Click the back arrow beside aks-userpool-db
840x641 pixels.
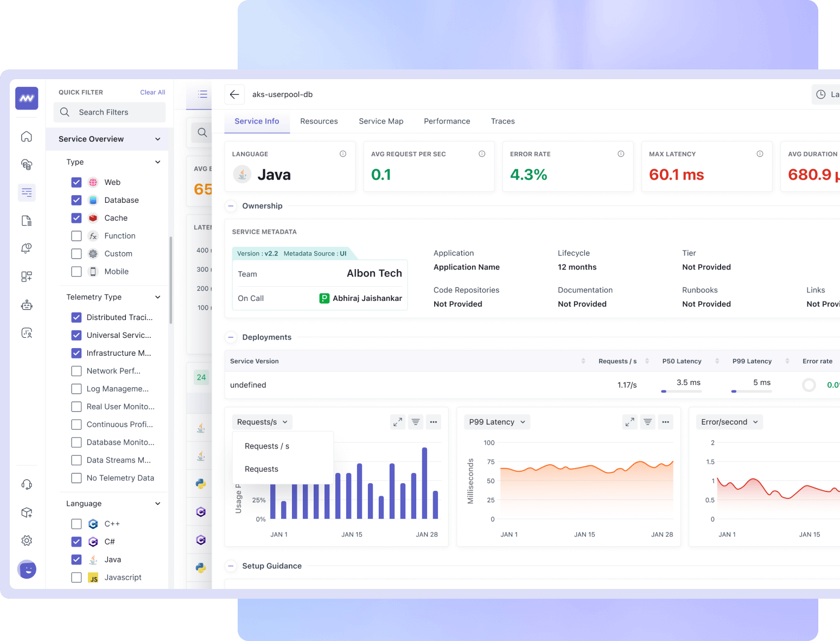tap(234, 94)
